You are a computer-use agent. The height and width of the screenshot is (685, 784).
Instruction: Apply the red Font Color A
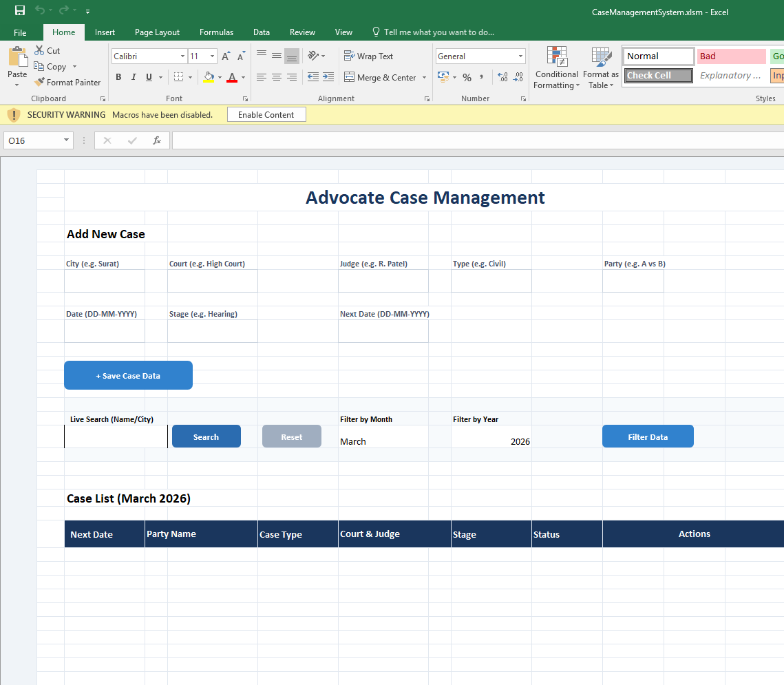pos(232,77)
